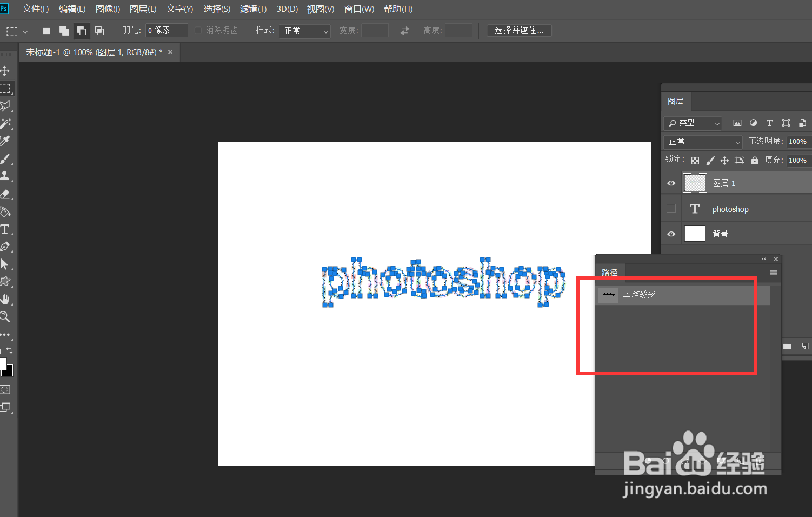Select the Clone Stamp tool
Viewport: 812px width, 517px height.
(5, 176)
